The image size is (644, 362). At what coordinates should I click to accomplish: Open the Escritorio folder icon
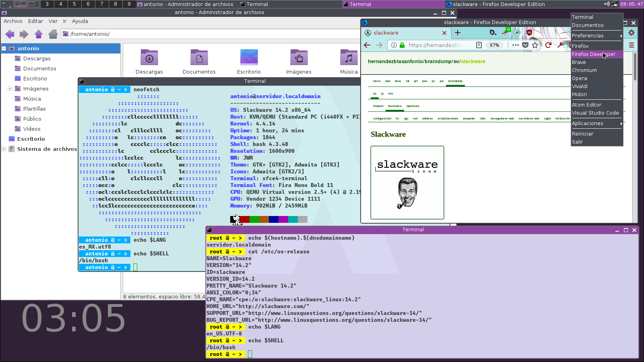point(249,62)
